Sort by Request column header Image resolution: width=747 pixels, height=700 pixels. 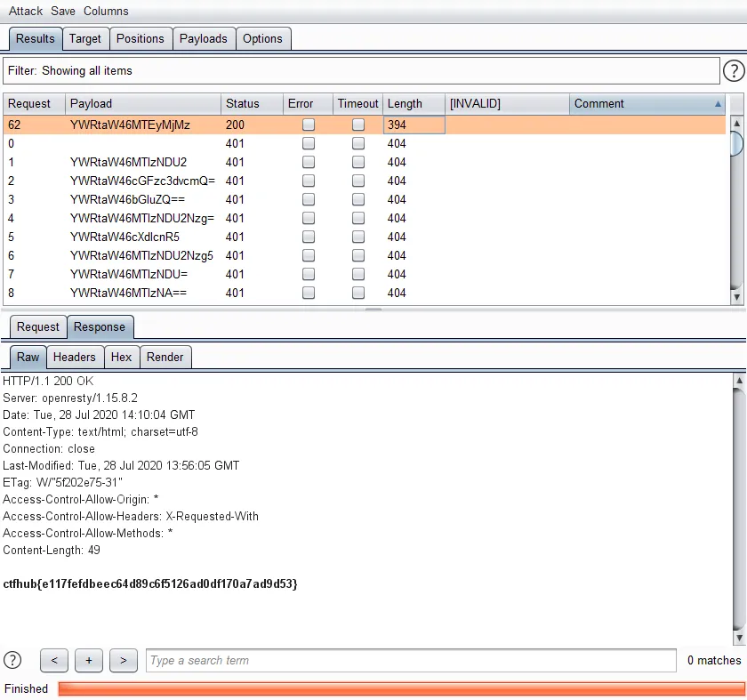click(x=34, y=104)
